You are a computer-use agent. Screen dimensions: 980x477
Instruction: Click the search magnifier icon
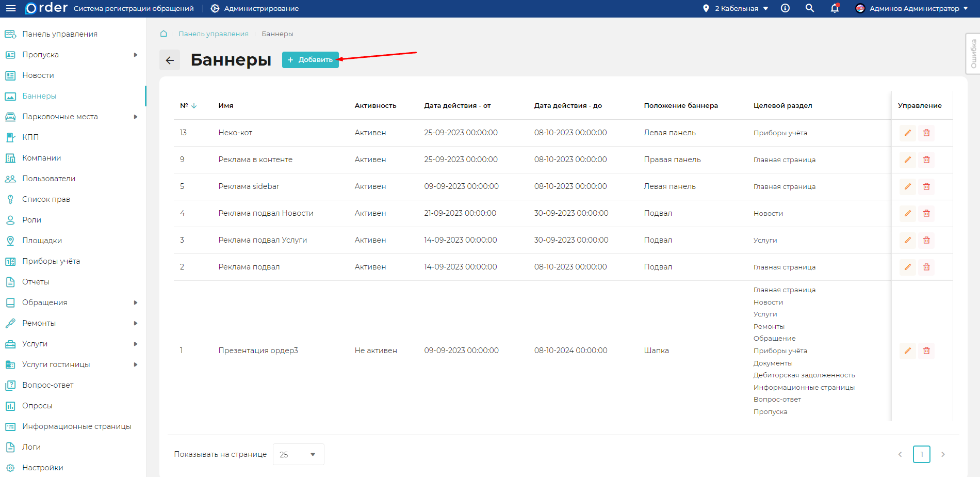[x=810, y=8]
